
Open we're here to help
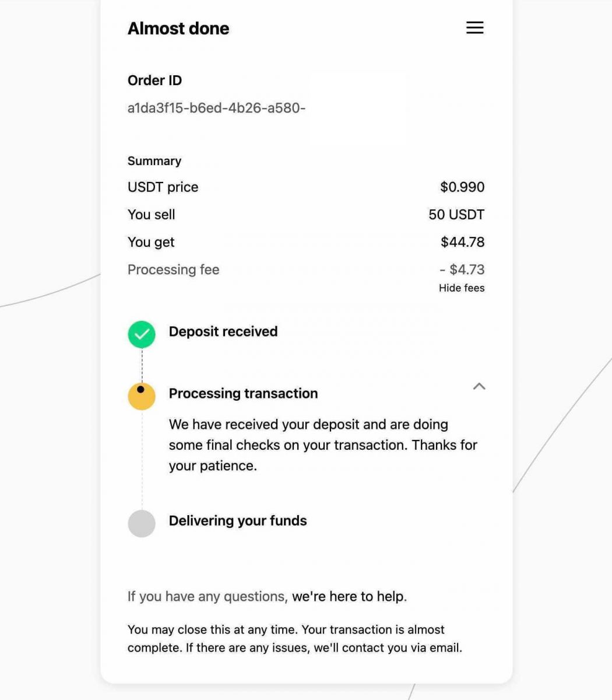click(348, 596)
